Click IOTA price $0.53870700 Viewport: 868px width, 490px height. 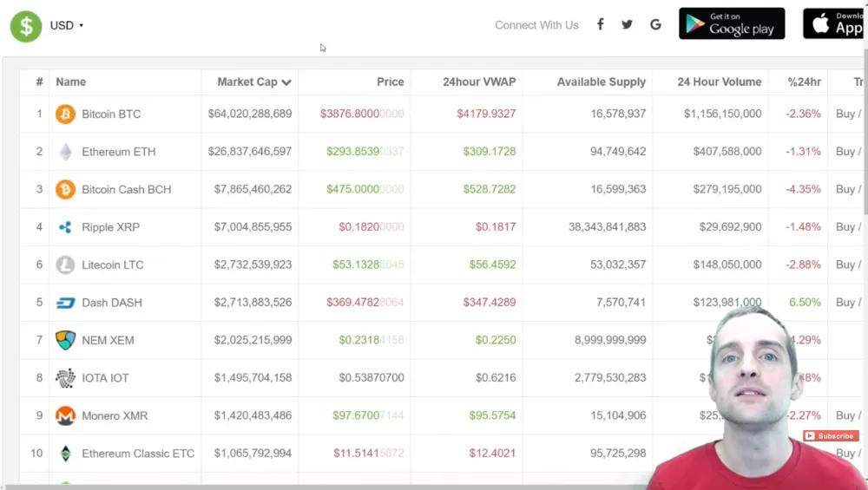[x=372, y=377]
